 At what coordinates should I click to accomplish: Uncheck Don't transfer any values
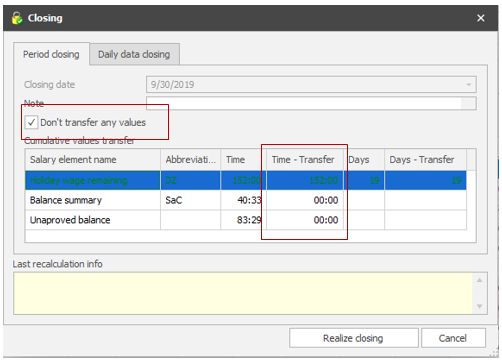pyautogui.click(x=31, y=122)
